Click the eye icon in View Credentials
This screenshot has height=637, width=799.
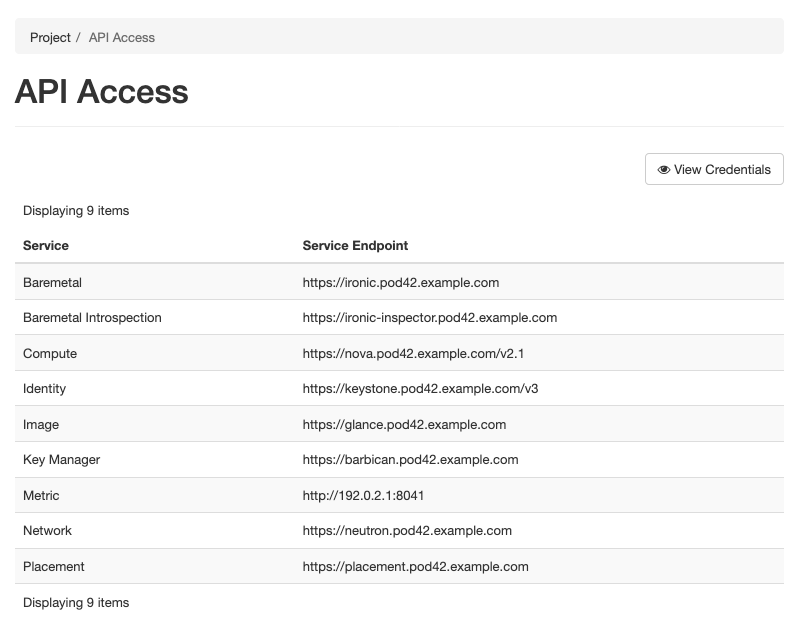click(664, 170)
